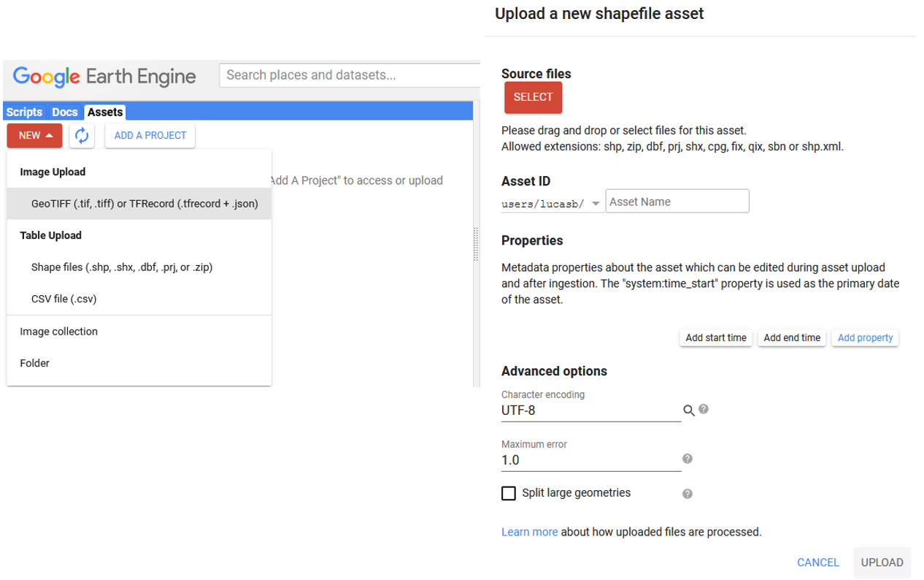Click the UPLOAD button
The width and height of the screenshot is (924, 580).
click(x=882, y=562)
